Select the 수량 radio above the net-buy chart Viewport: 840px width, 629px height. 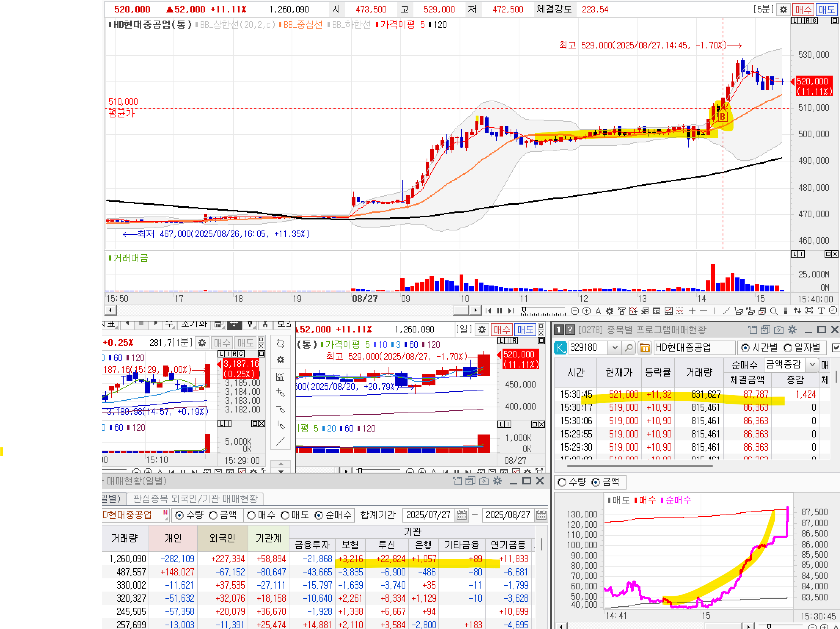(x=562, y=482)
